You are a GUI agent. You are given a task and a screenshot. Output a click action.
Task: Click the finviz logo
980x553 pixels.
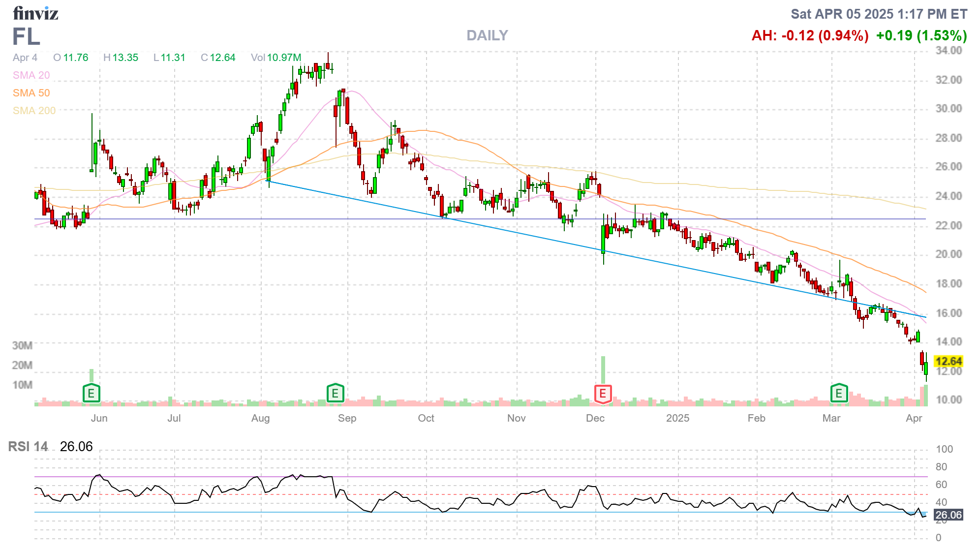point(35,13)
